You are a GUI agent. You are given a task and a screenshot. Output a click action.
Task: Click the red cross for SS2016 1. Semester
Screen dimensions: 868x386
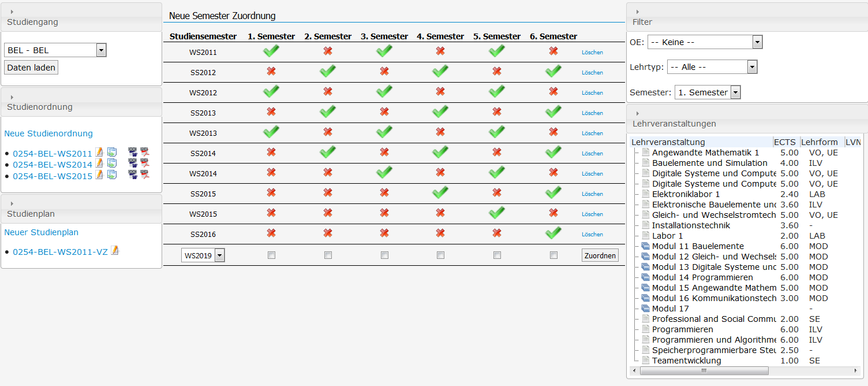271,233
